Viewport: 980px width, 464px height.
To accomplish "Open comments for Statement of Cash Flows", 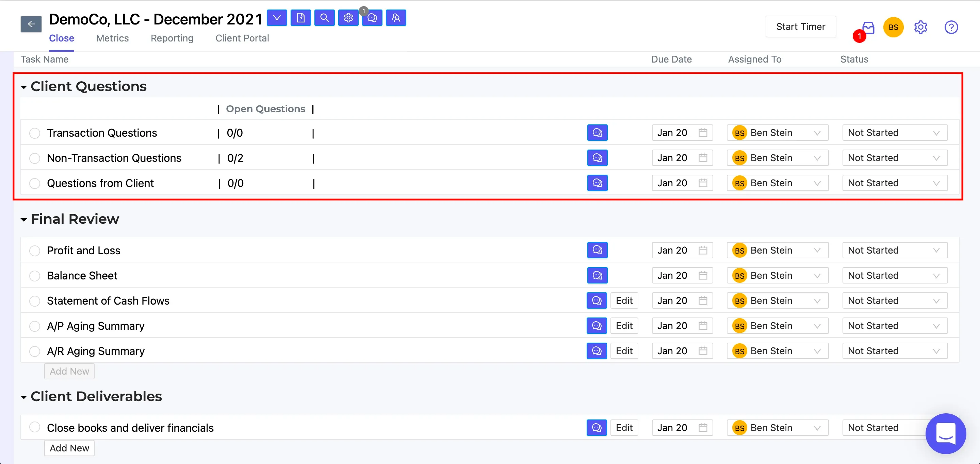I will tap(597, 300).
